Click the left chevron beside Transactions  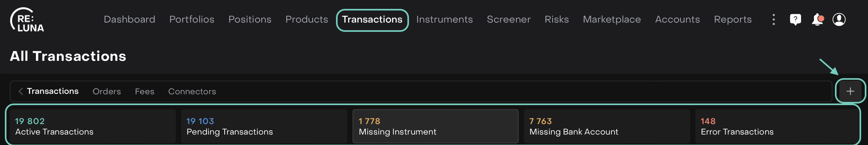click(x=21, y=91)
